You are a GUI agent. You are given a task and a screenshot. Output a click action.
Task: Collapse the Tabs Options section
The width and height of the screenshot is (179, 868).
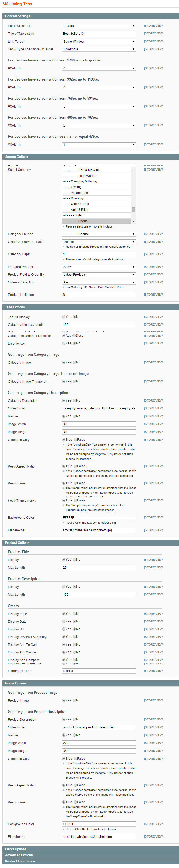(90, 307)
